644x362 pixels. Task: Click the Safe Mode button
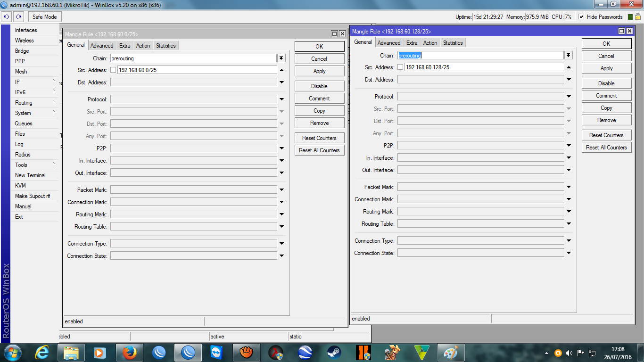44,16
